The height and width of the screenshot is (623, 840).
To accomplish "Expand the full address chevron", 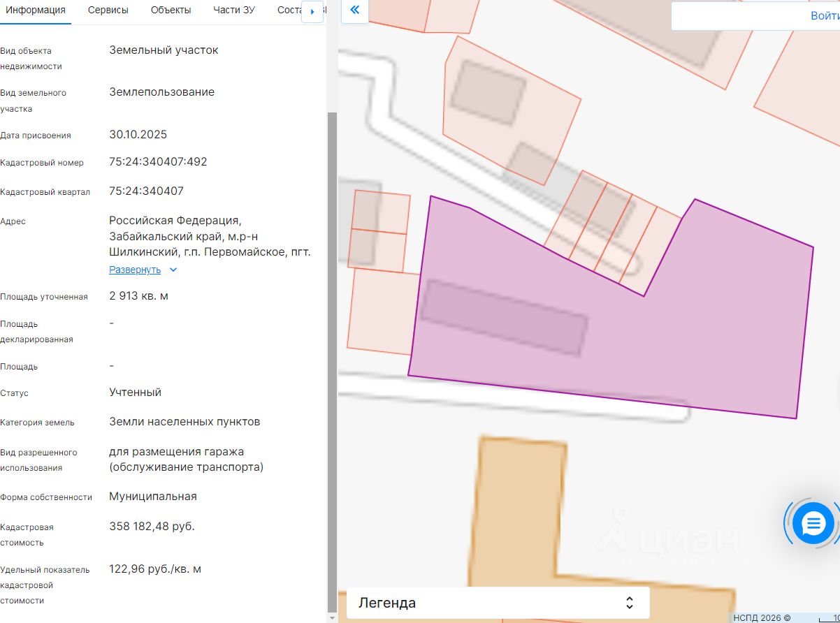I will 173,270.
